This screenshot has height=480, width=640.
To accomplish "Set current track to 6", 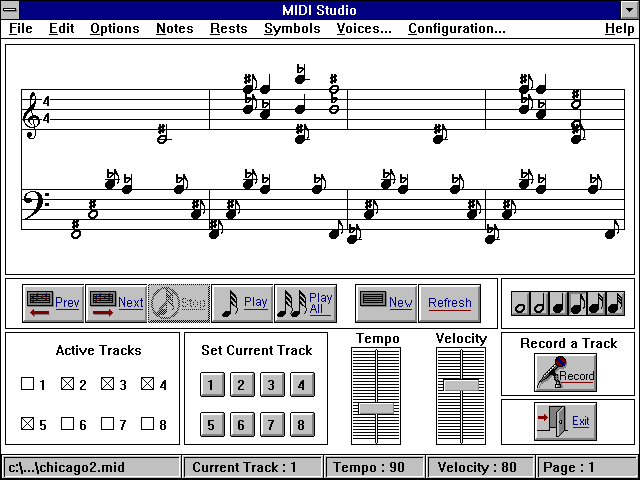I will (241, 425).
